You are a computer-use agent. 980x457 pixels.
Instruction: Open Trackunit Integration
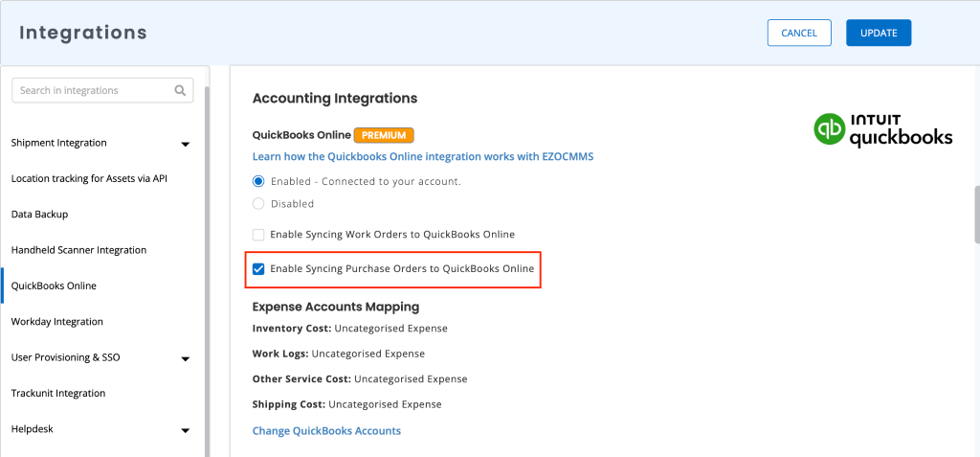pos(58,393)
